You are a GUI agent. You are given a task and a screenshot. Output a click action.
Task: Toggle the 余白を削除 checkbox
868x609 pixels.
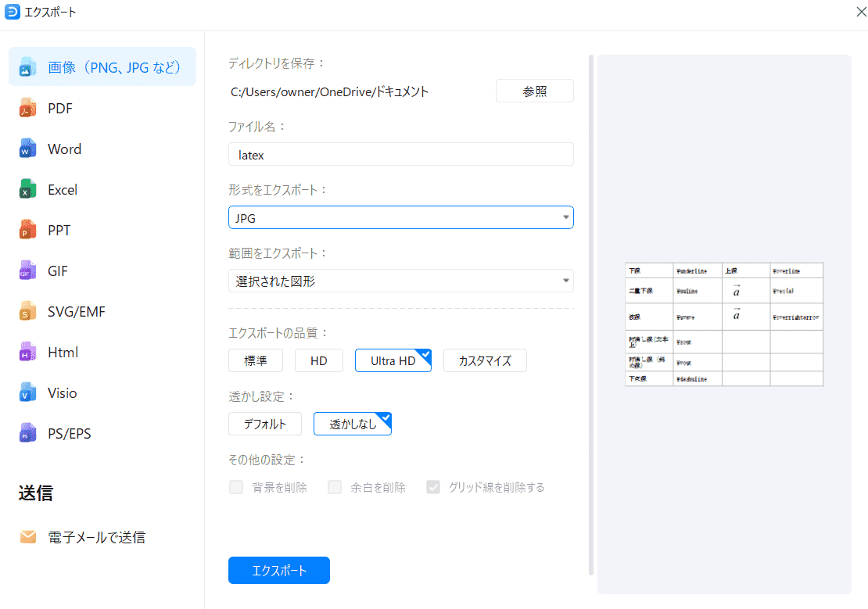335,487
